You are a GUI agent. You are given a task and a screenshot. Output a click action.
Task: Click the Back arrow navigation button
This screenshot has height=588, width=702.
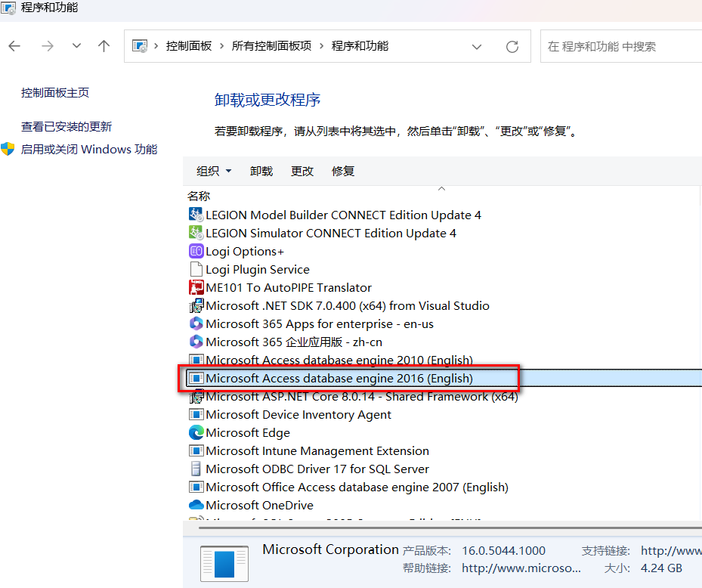click(15, 45)
